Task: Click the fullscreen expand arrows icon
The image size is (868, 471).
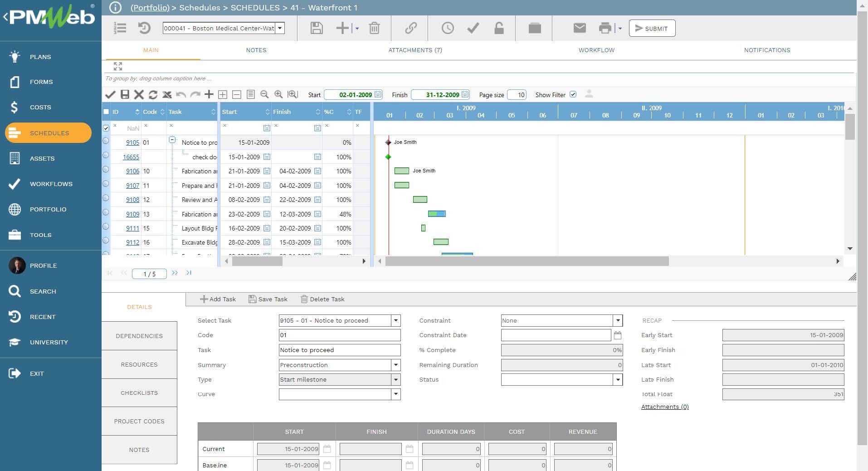Action: tap(118, 66)
